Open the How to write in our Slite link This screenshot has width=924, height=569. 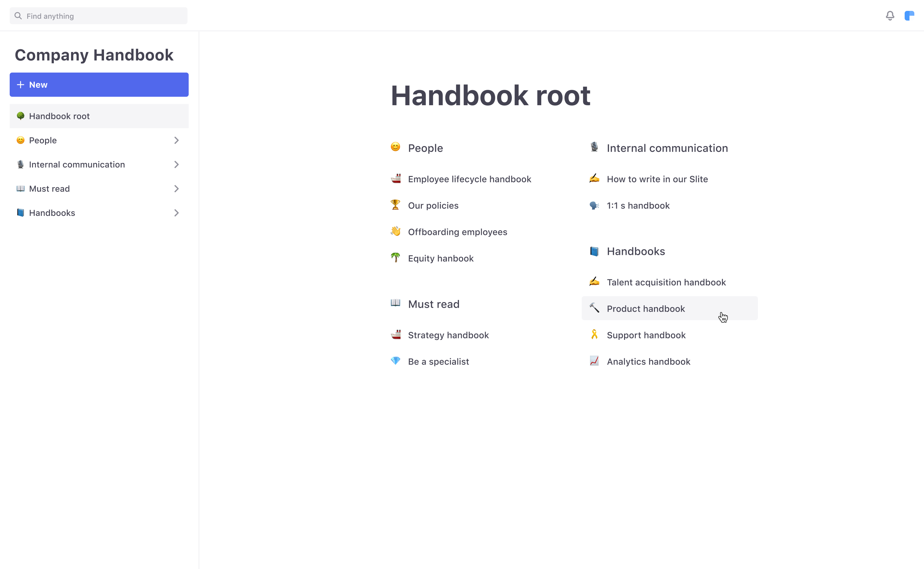(657, 179)
